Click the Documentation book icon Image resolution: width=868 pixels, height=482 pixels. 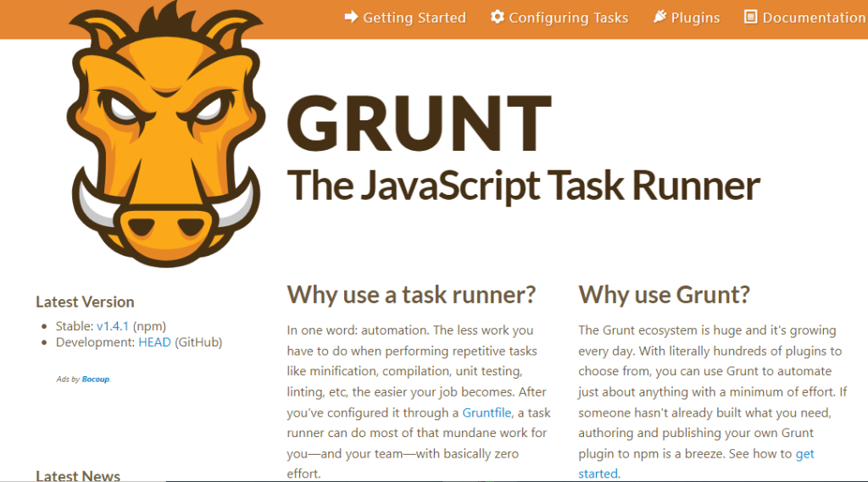(750, 17)
